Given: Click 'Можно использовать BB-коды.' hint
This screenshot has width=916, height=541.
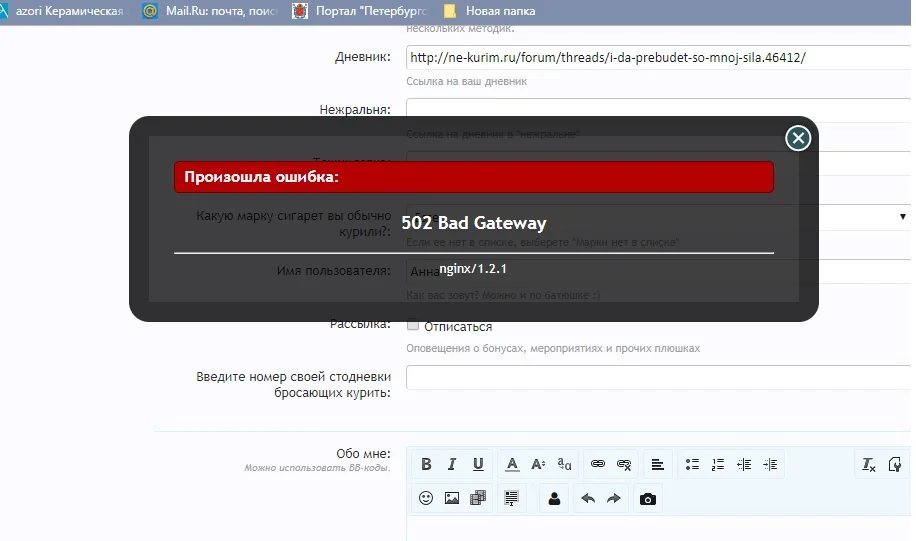Looking at the screenshot, I should tap(317, 468).
